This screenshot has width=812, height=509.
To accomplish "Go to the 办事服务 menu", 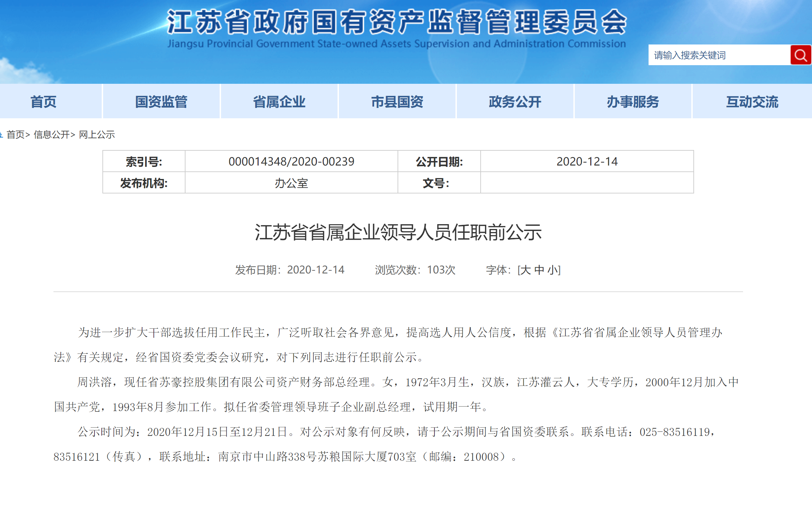I will click(x=633, y=102).
